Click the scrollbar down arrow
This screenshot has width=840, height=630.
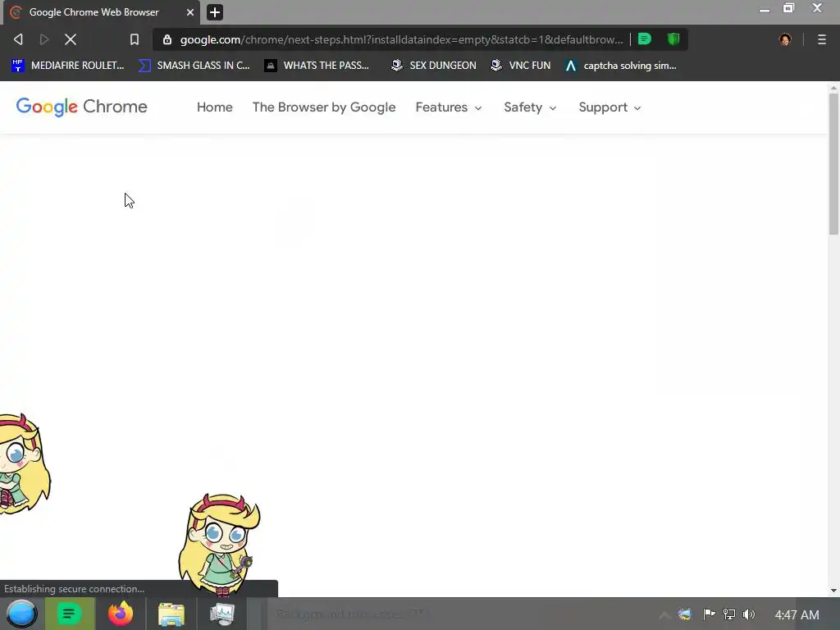(x=833, y=591)
